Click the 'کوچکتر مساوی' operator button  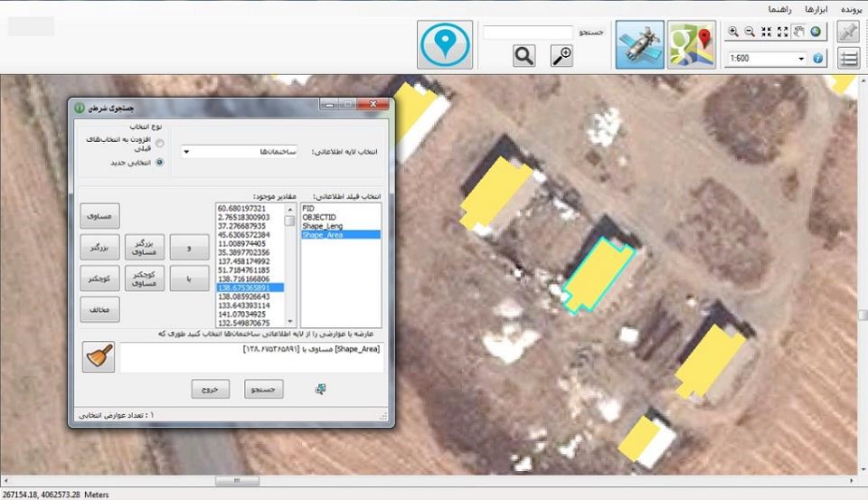pos(145,278)
